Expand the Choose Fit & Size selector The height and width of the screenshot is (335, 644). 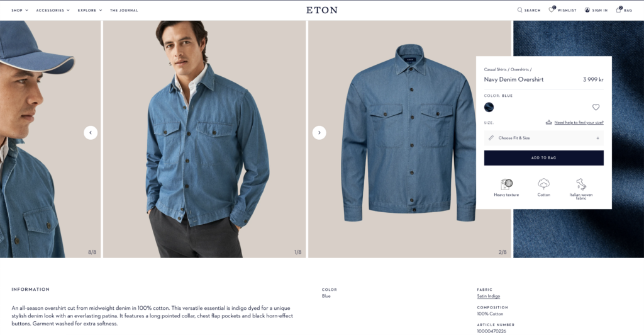(x=544, y=138)
